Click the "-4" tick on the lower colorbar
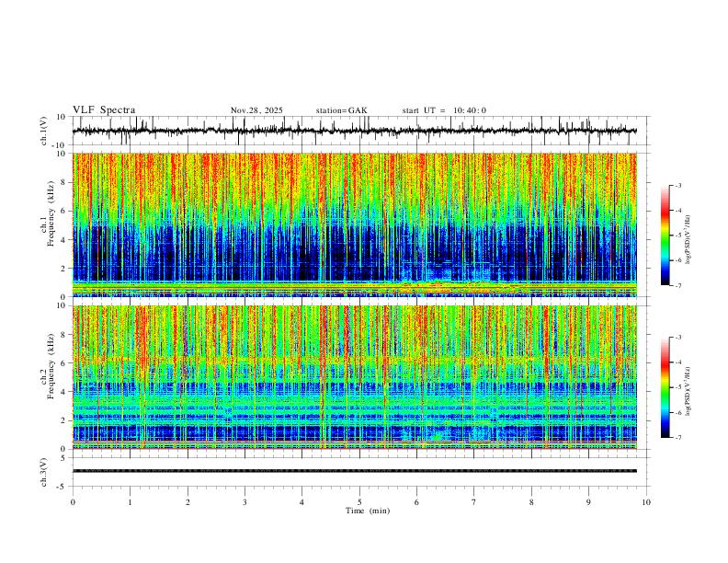This screenshot has height=563, width=728. (678, 362)
